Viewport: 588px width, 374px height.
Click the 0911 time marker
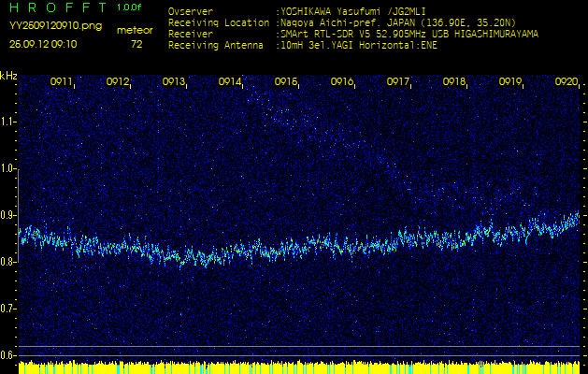click(x=62, y=82)
